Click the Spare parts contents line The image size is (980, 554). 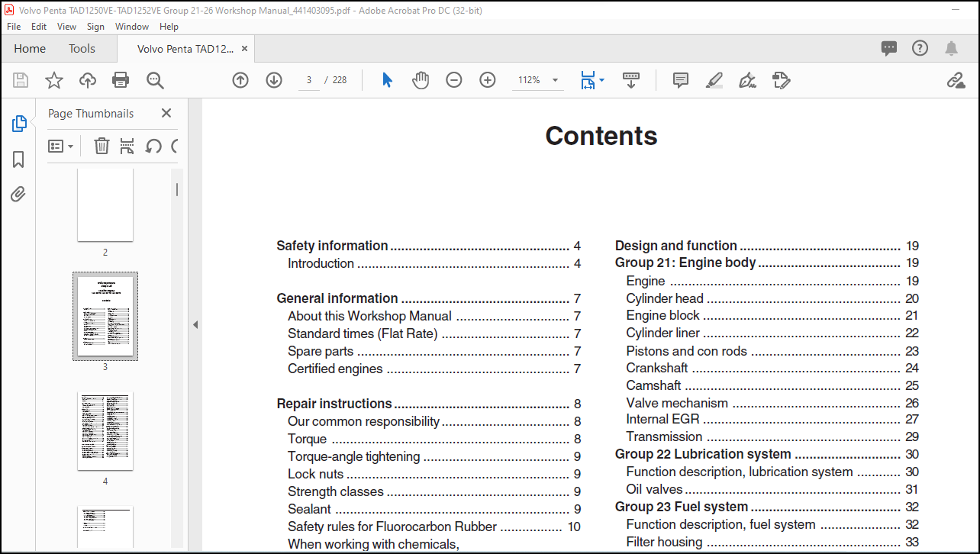pyautogui.click(x=434, y=351)
